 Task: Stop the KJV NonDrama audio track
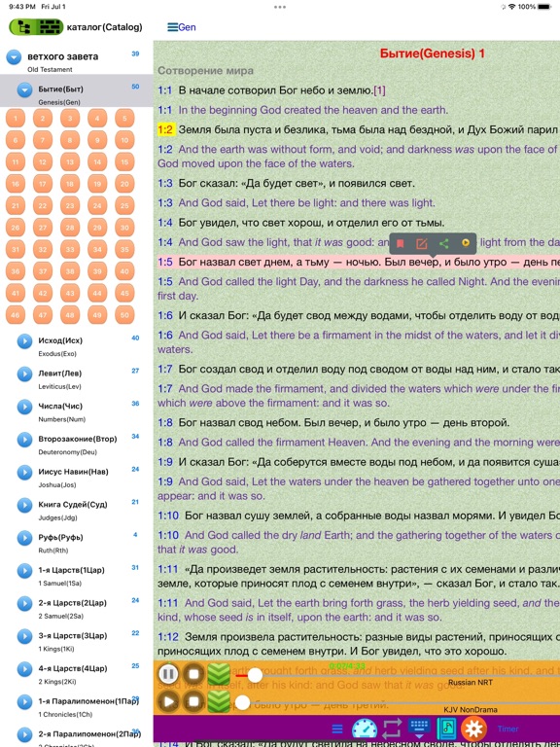[193, 702]
